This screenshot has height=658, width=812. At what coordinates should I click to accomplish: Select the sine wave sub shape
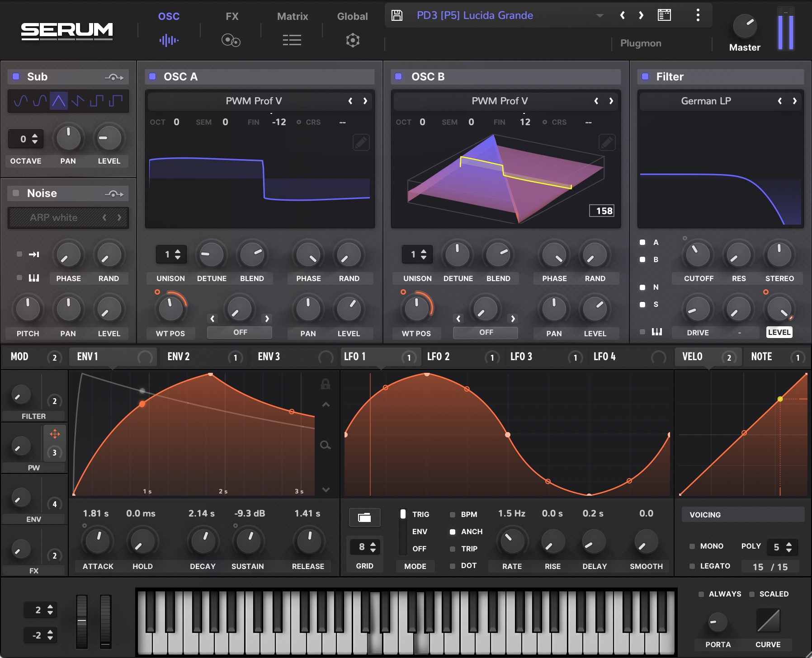click(x=20, y=101)
